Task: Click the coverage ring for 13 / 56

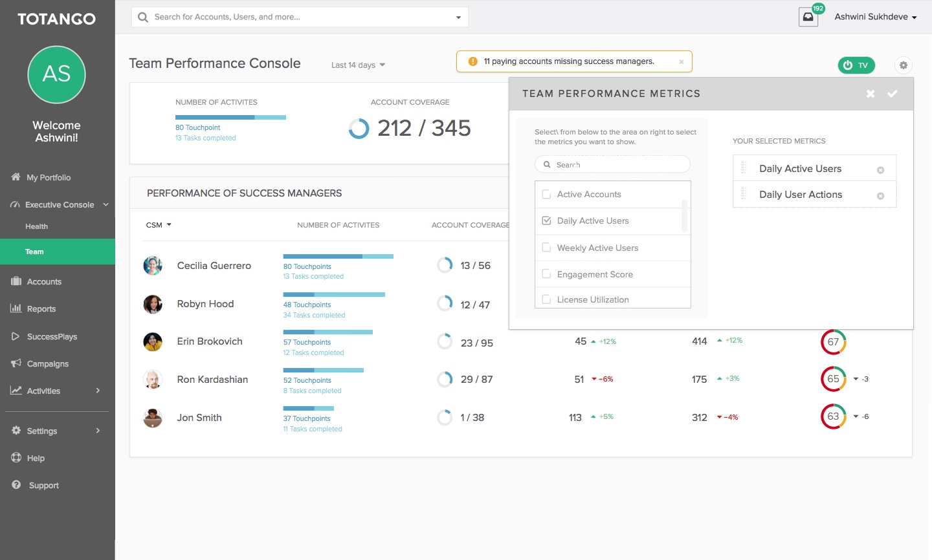Action: (445, 265)
